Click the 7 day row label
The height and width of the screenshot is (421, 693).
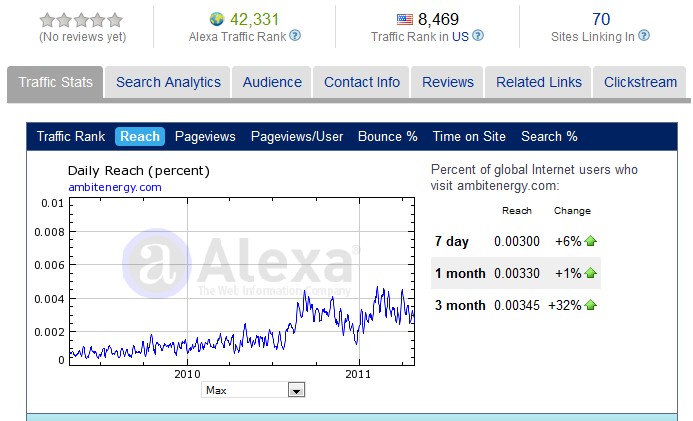(x=451, y=241)
